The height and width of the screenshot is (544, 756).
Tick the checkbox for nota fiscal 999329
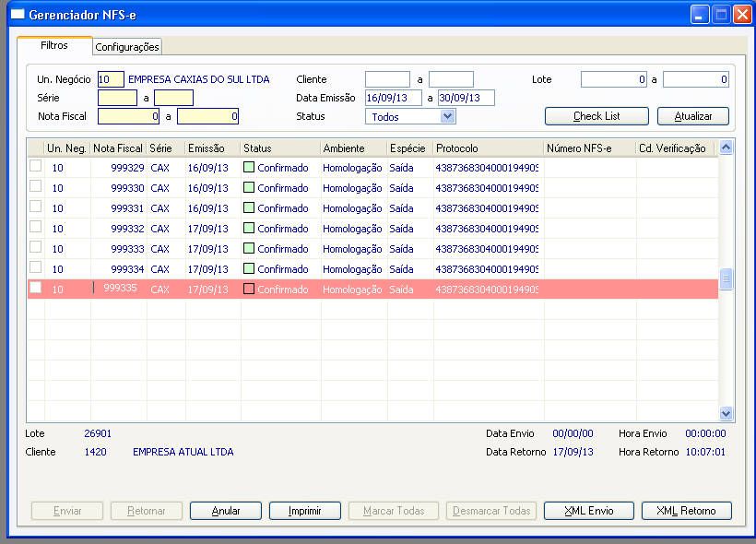[x=35, y=166]
